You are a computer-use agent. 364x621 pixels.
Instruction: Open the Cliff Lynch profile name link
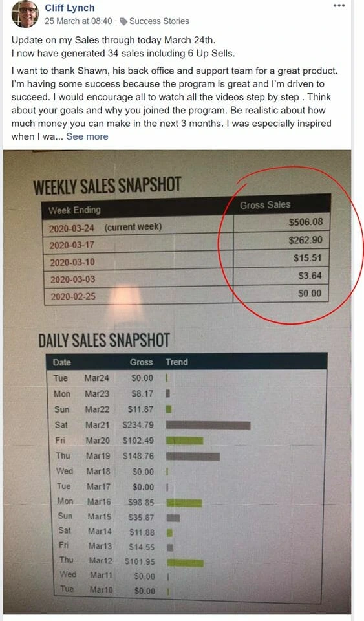coord(70,8)
